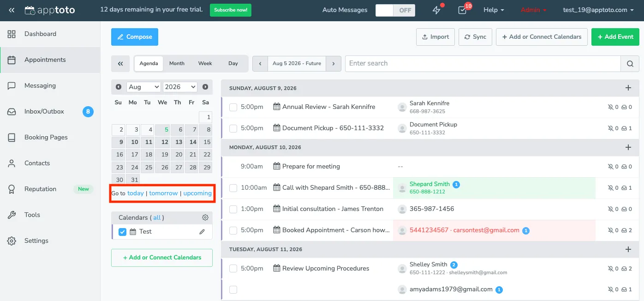Select August 5 in the mini calendar
The width and height of the screenshot is (644, 301).
(162, 130)
